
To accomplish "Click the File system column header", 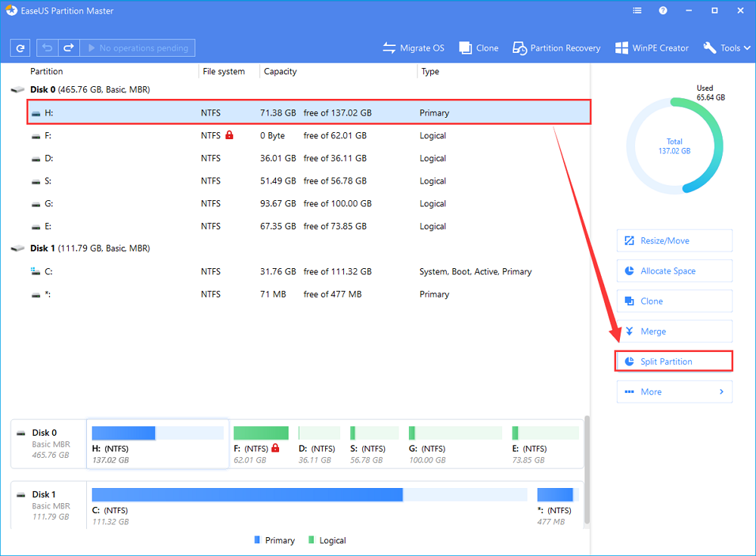I will coord(224,71).
